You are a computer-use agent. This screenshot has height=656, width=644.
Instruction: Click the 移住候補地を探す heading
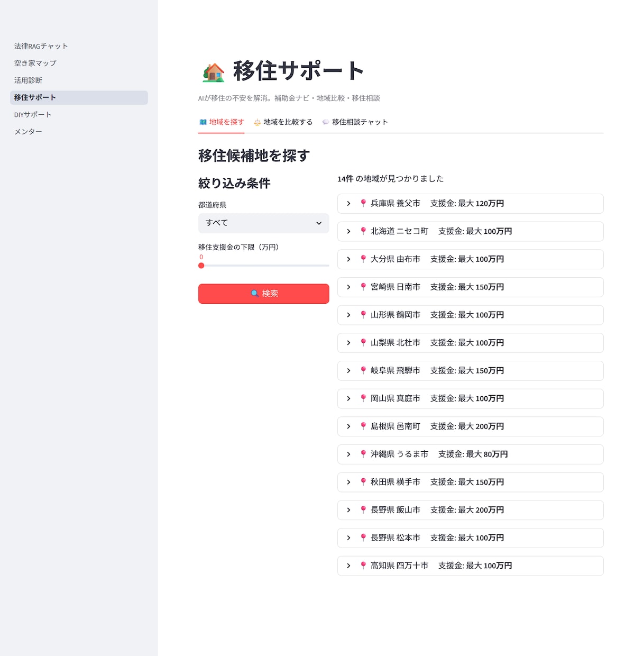click(254, 156)
